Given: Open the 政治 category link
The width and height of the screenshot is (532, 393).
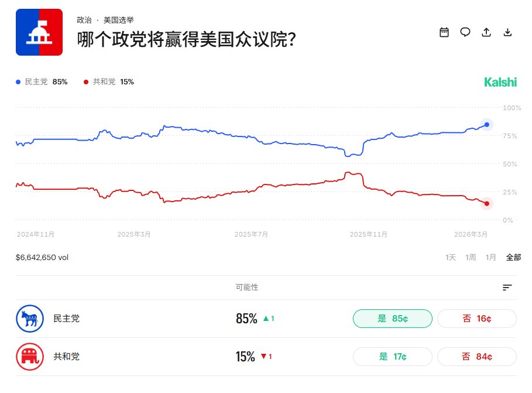Looking at the screenshot, I should (84, 20).
